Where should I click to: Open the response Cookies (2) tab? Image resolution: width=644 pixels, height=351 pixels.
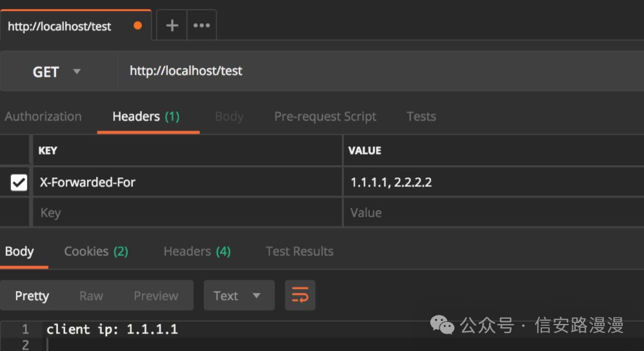click(x=96, y=252)
